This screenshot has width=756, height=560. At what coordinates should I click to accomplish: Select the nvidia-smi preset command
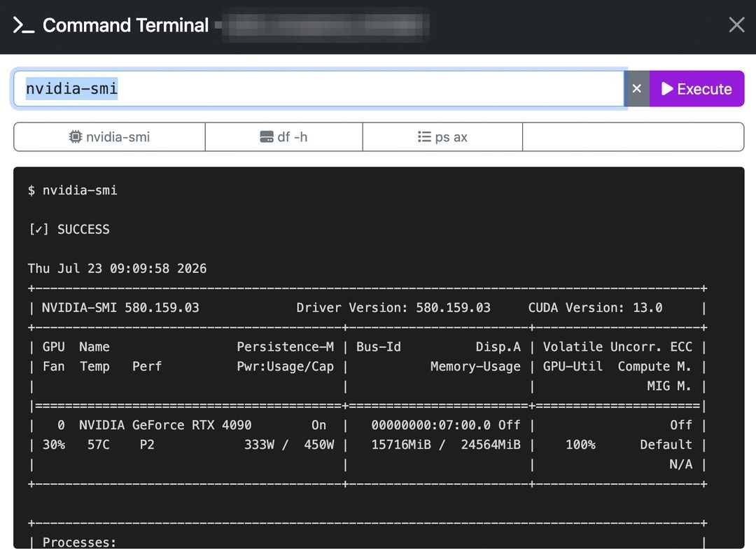(109, 137)
